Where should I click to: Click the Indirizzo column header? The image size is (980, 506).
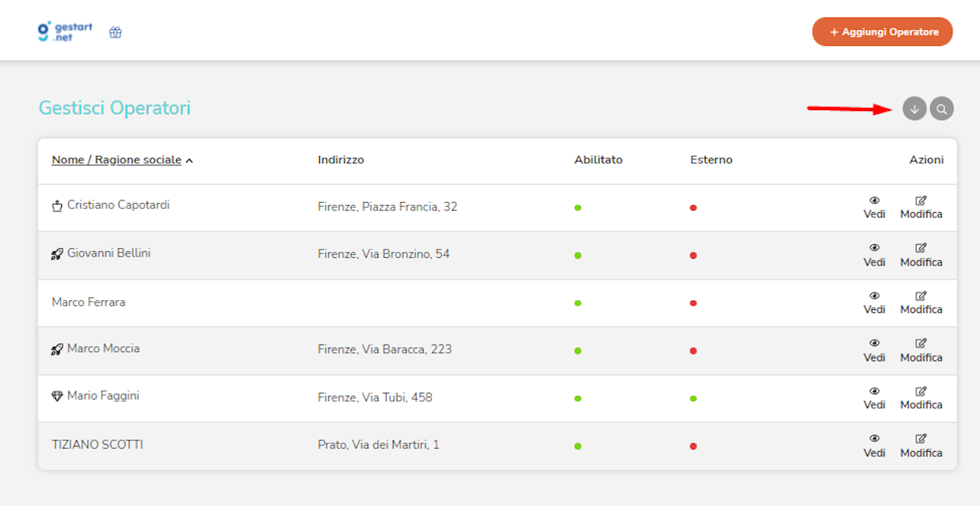pyautogui.click(x=341, y=160)
